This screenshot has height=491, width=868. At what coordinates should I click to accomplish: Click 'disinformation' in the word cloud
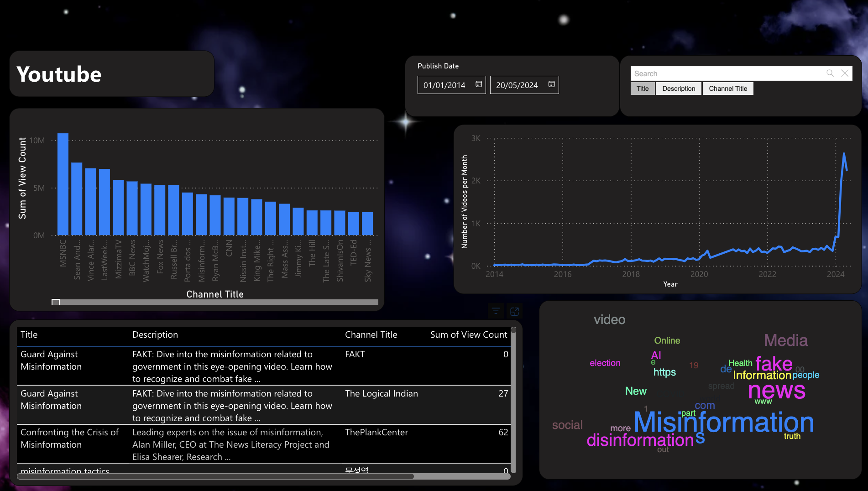640,440
